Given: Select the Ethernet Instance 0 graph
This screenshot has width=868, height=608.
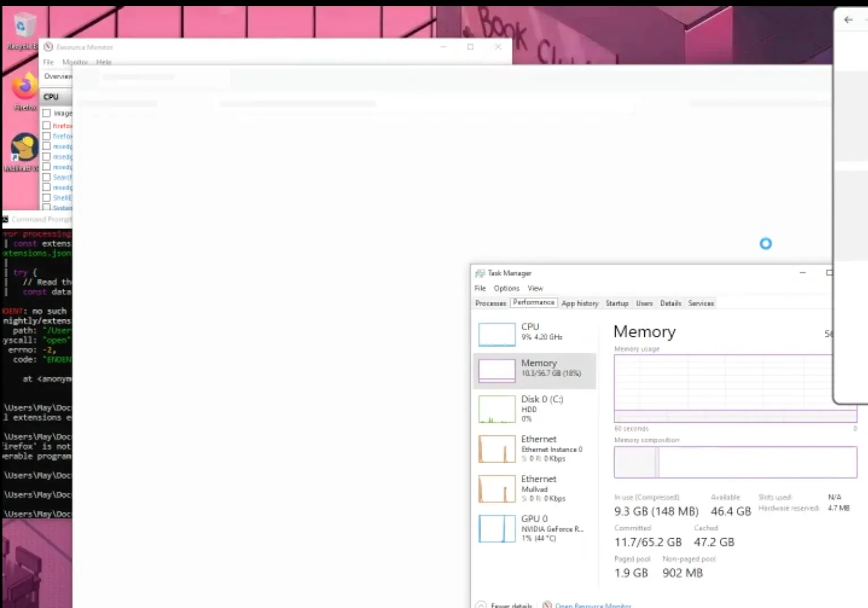Looking at the screenshot, I should pyautogui.click(x=534, y=448).
